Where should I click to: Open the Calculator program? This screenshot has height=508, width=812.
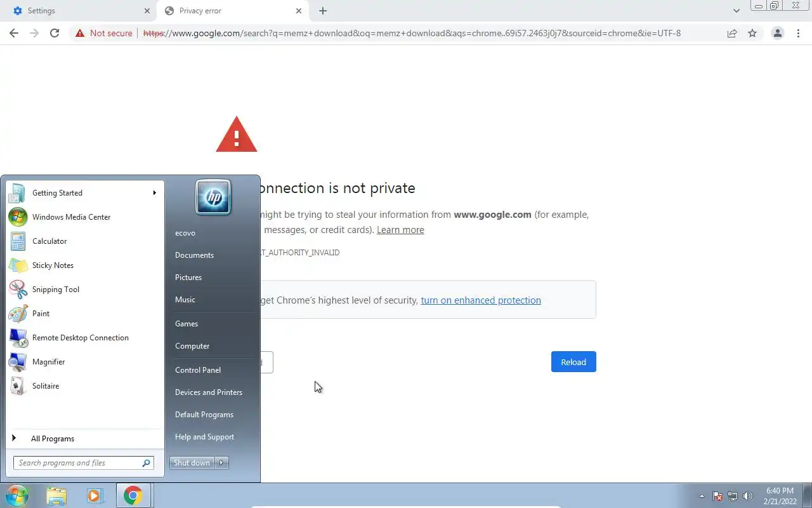pos(84,241)
